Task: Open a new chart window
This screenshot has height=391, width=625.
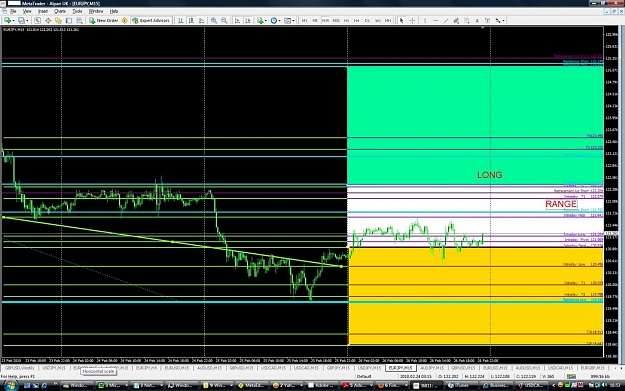Action: pos(7,20)
